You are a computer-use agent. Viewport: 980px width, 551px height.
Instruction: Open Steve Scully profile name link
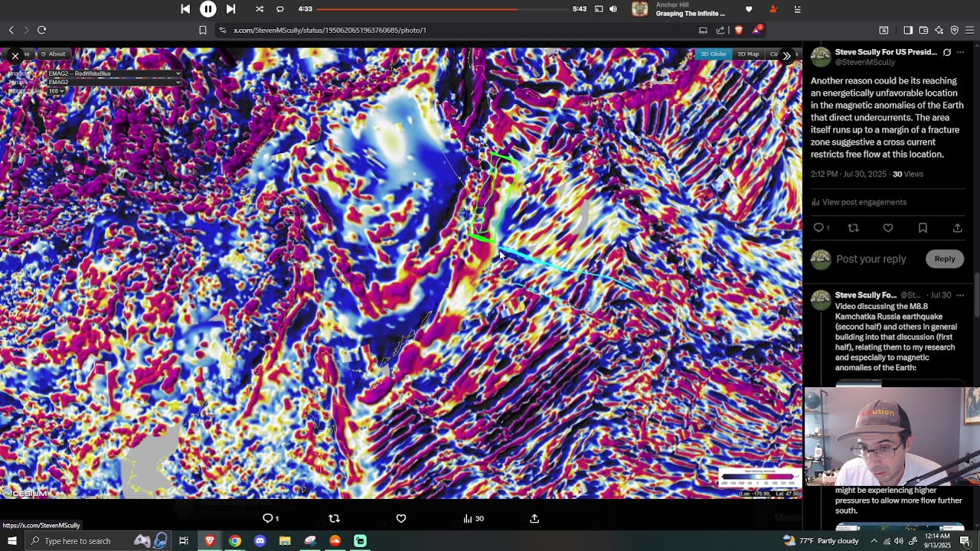(886, 52)
